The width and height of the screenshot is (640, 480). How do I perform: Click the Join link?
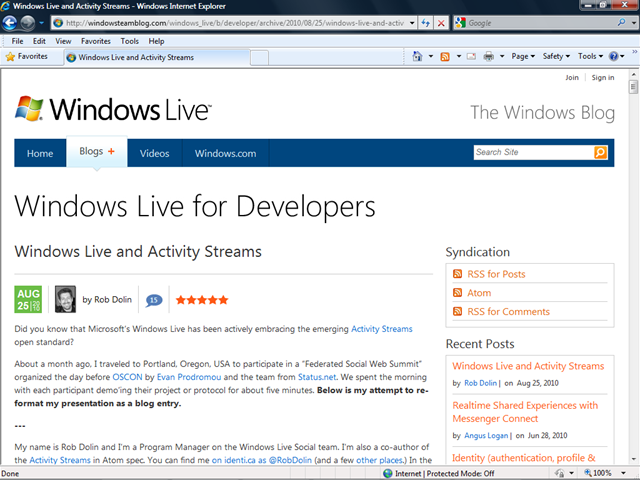point(572,78)
